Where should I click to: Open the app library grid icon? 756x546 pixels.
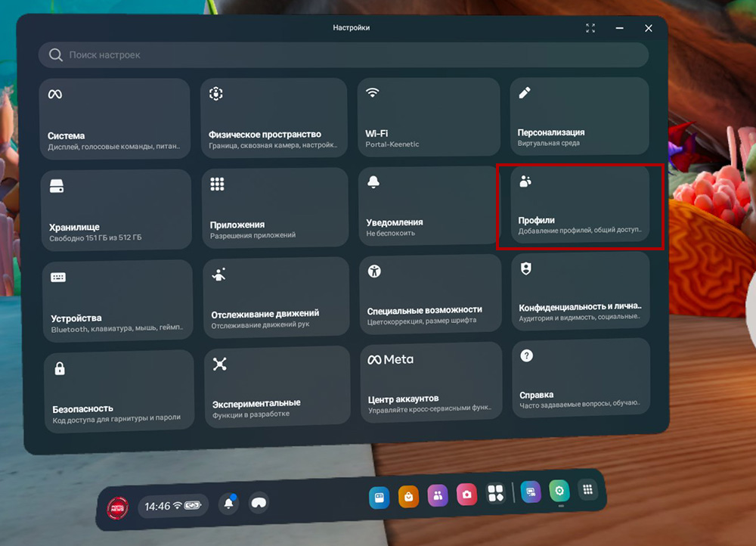pyautogui.click(x=587, y=489)
